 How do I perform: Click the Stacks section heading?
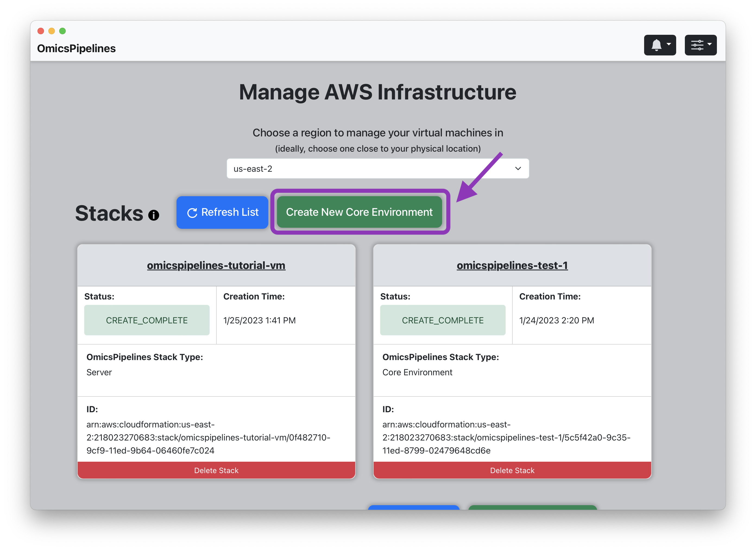point(109,214)
